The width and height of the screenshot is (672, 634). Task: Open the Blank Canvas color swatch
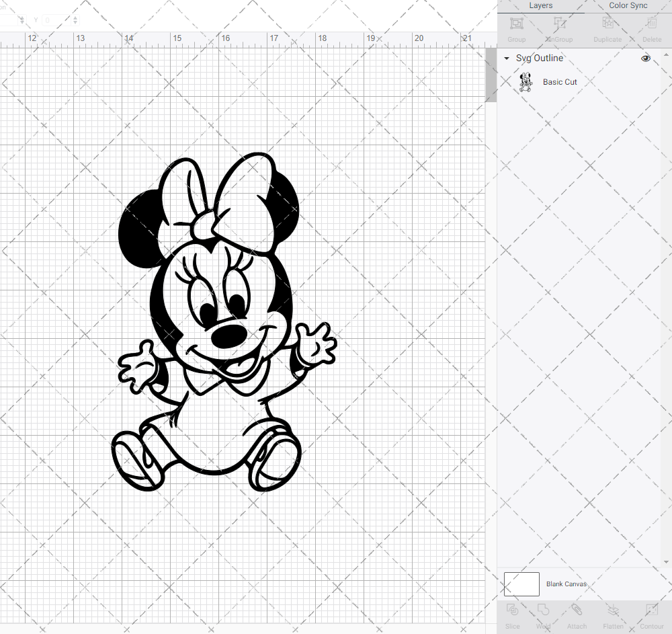[521, 584]
